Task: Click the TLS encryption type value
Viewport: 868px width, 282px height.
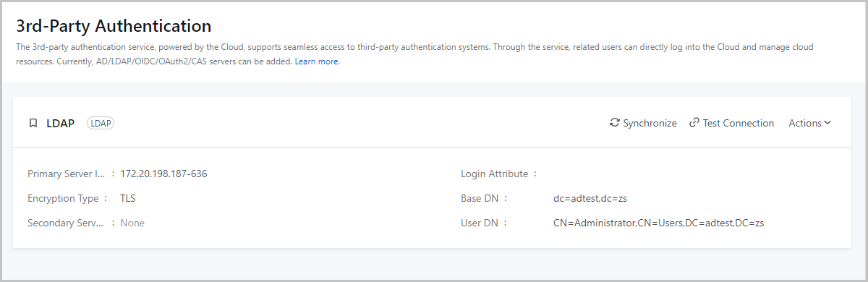Action: click(x=128, y=198)
